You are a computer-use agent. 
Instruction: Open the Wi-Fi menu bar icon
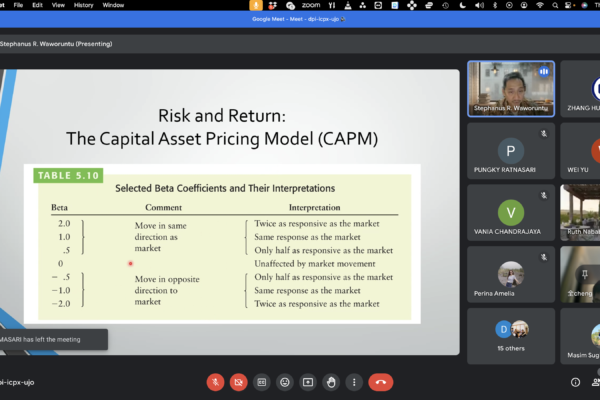pos(540,5)
